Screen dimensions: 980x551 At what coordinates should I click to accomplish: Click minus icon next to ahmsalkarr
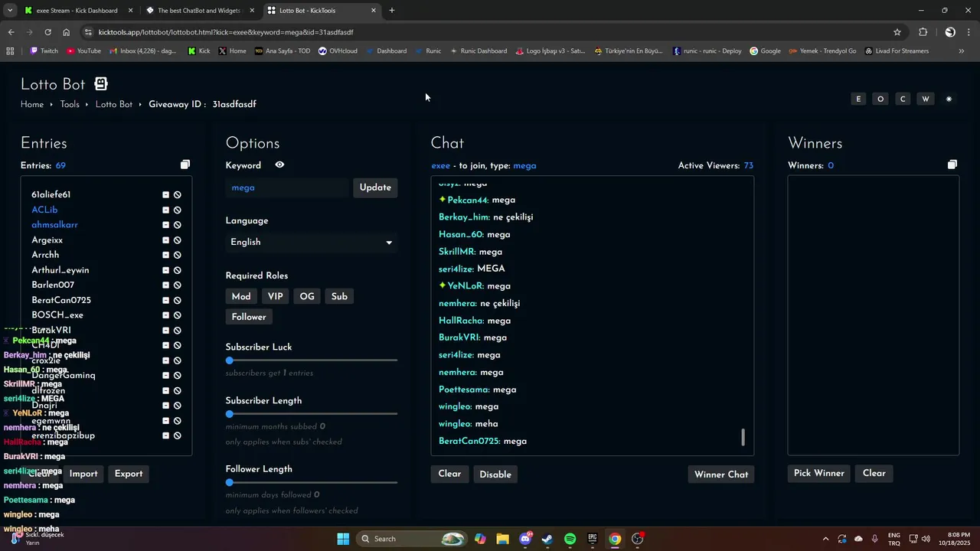point(165,225)
